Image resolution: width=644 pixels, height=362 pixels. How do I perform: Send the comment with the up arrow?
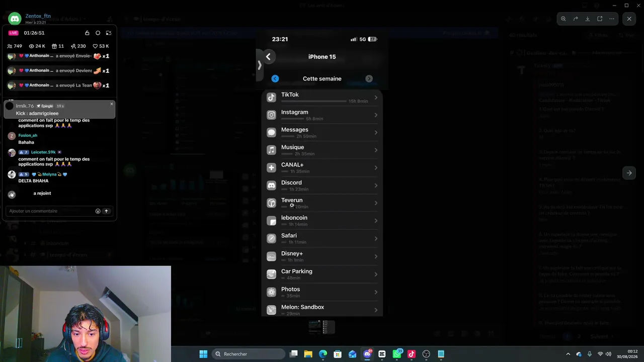click(x=106, y=211)
